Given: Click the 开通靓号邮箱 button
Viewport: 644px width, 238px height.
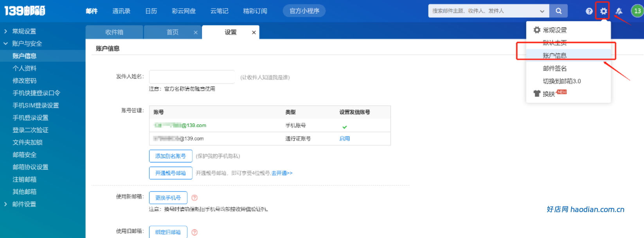Looking at the screenshot, I should (171, 173).
